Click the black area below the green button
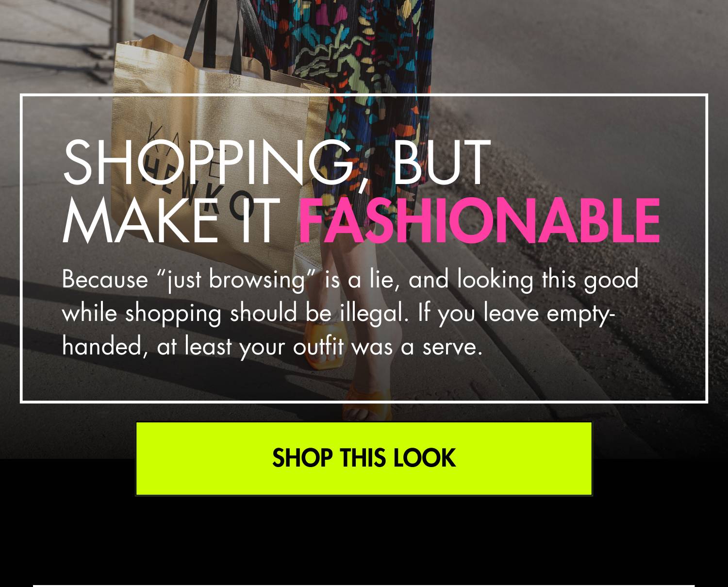Screen dimensions: 728x587 click(x=364, y=539)
